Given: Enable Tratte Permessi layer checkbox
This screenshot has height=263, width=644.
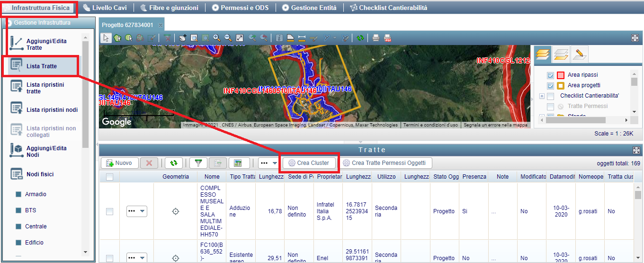Looking at the screenshot, I should (x=550, y=107).
